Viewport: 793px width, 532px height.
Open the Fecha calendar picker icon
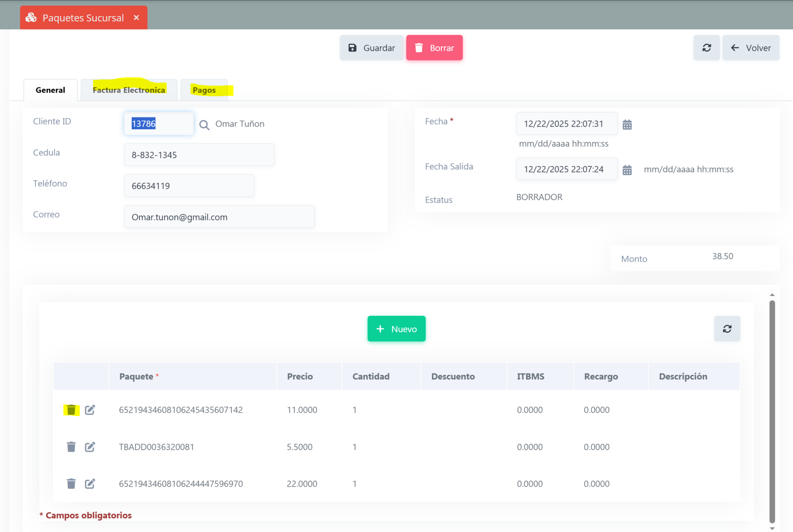pyautogui.click(x=627, y=125)
